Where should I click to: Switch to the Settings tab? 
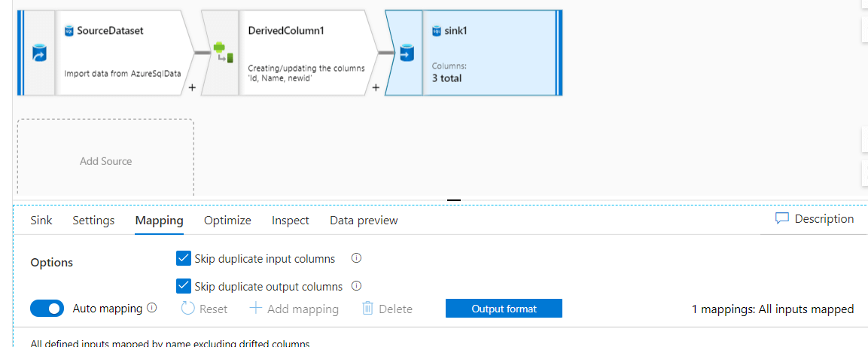[x=93, y=221]
